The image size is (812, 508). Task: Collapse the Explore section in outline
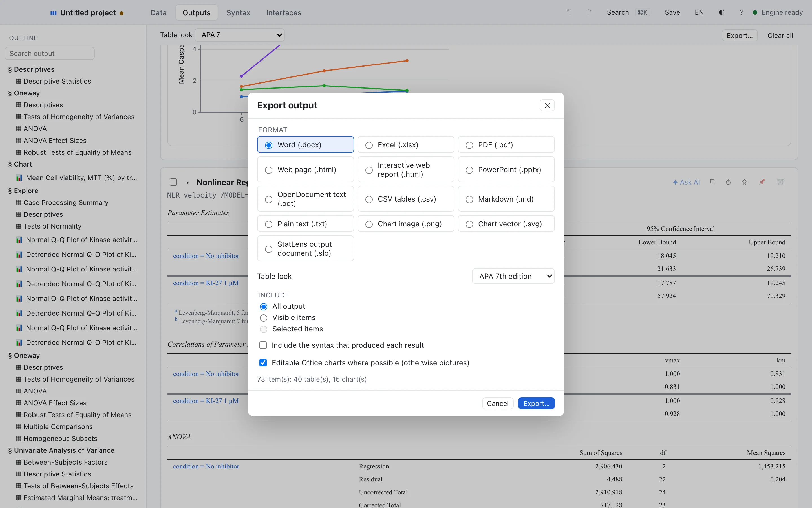point(23,190)
